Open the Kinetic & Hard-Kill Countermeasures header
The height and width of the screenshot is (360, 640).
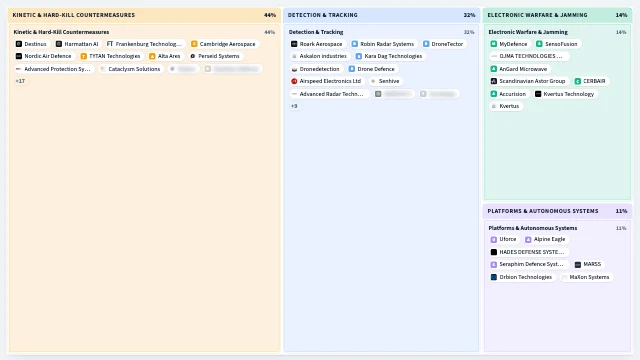pos(144,15)
